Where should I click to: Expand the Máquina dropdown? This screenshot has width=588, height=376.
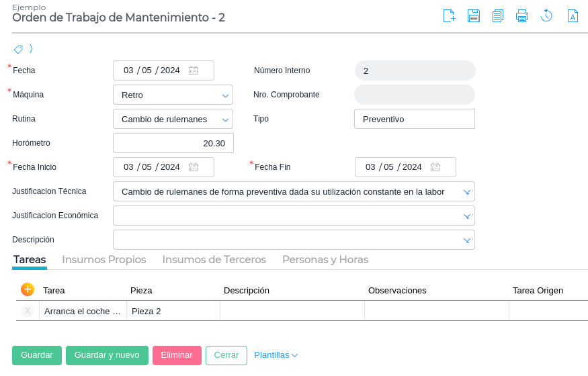(225, 95)
